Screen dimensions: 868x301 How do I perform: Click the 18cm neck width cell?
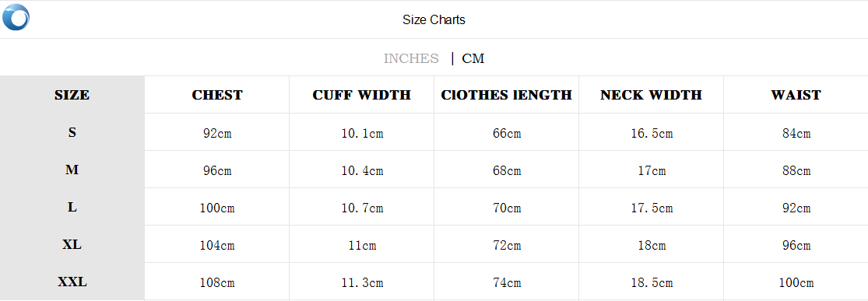coord(652,246)
